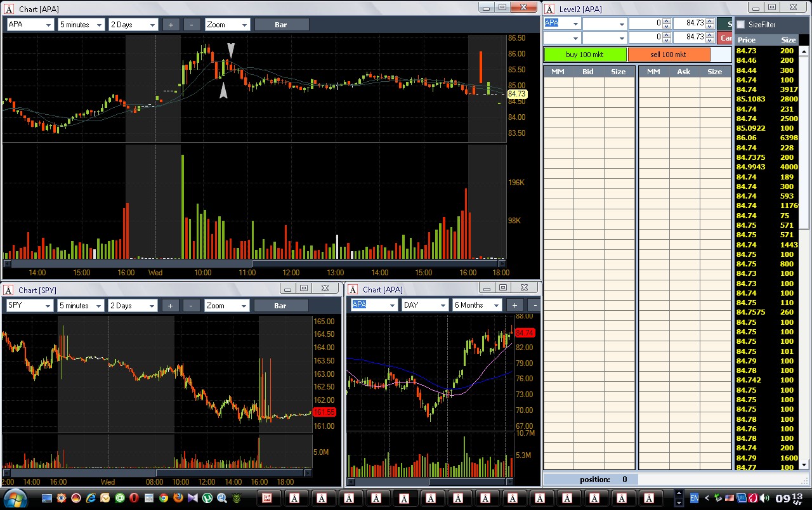Screen dimensions: 812x510
Task: Open the DAY interval dropdown
Action: (x=424, y=305)
